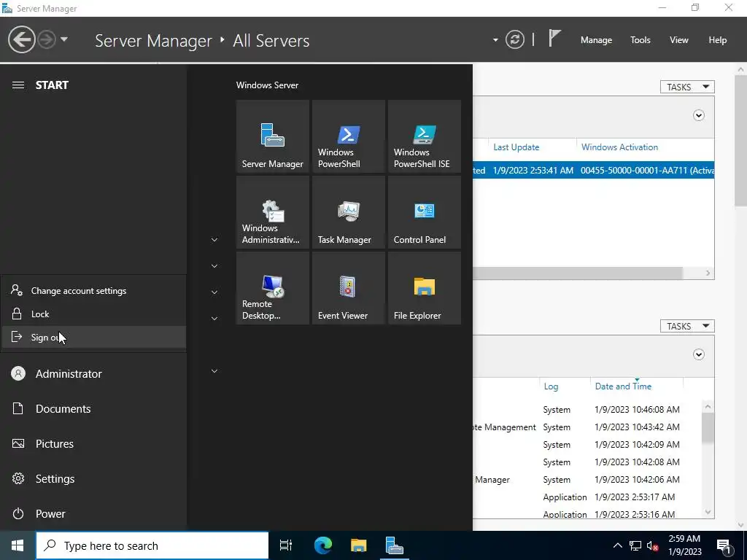The width and height of the screenshot is (747, 560).
Task: Open the notifications flag in Server Manager
Action: [x=554, y=39]
